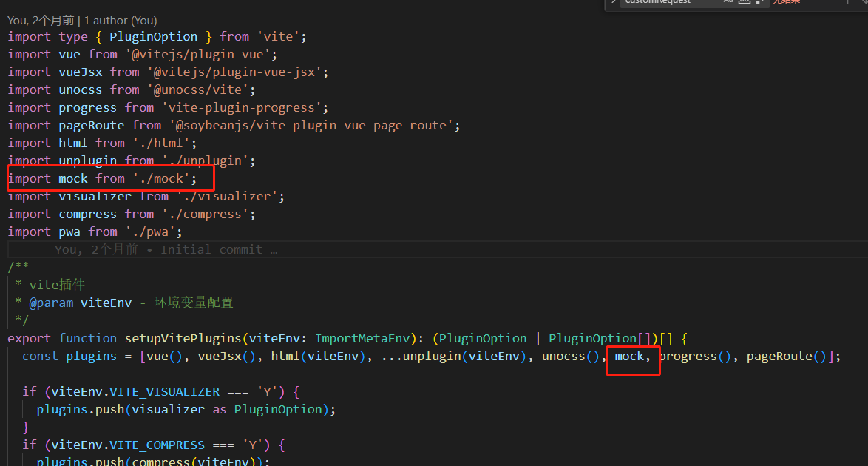The image size is (868, 466).
Task: Click the 'ImportMetaEnv' type annotation
Action: 362,338
